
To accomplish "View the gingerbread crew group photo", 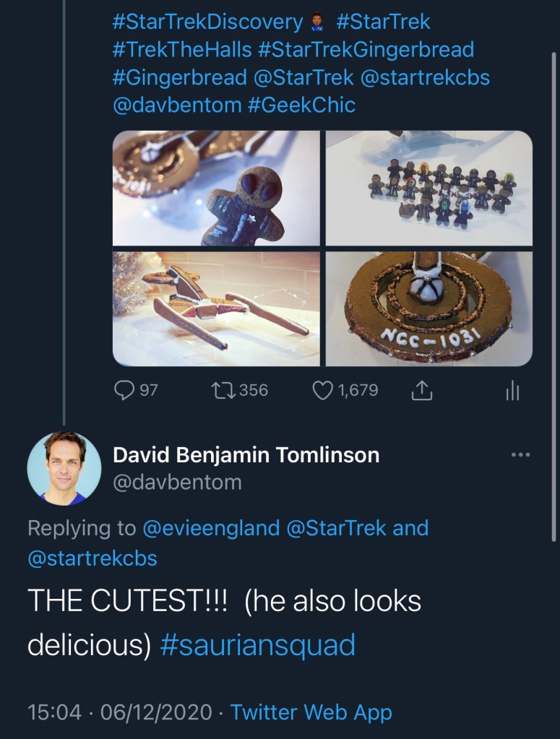I will [429, 188].
